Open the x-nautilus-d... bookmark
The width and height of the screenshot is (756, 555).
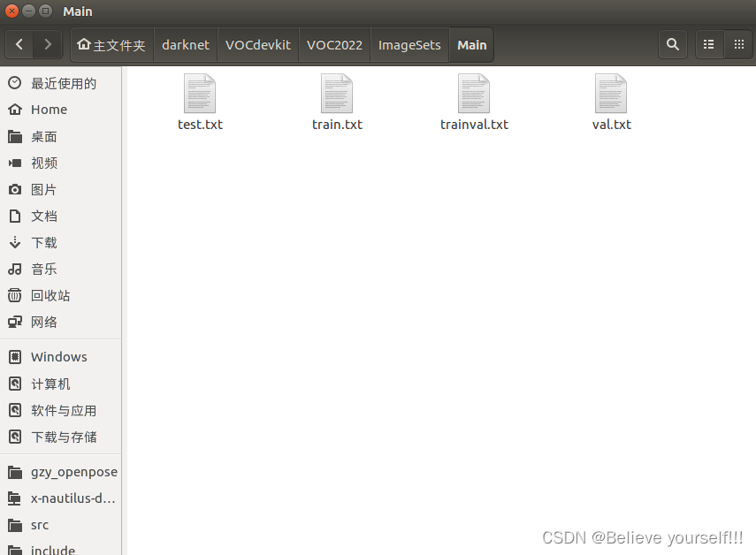coord(61,498)
